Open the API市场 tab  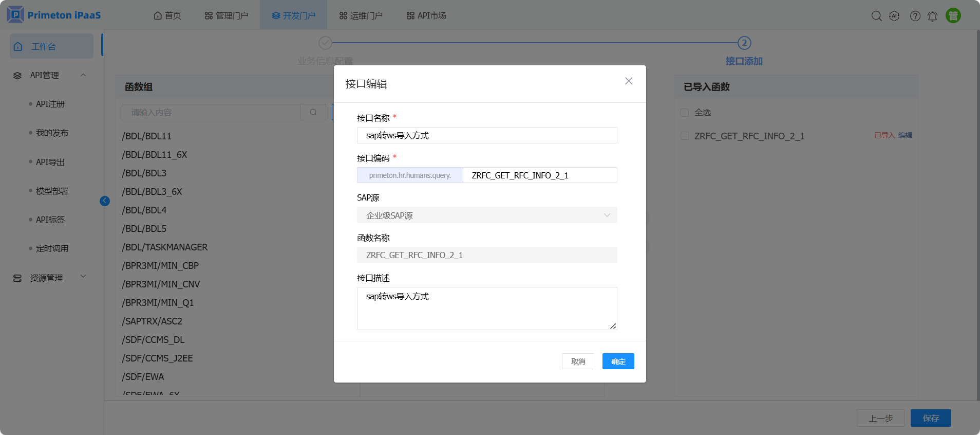click(426, 15)
